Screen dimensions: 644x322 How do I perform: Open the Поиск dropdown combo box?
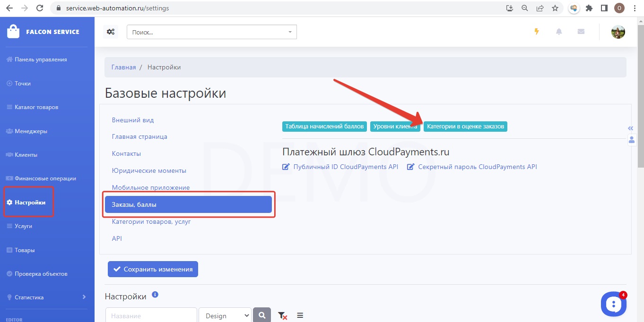211,32
